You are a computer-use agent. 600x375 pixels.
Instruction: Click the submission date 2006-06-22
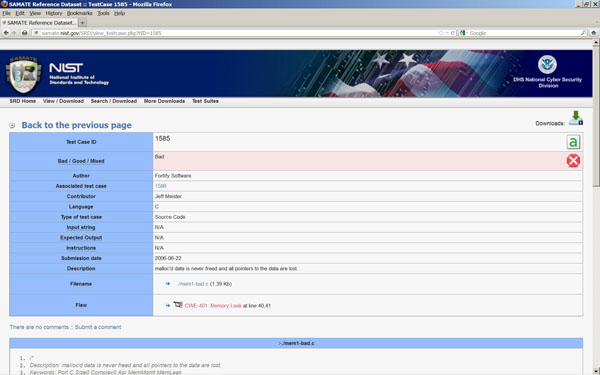(x=168, y=258)
